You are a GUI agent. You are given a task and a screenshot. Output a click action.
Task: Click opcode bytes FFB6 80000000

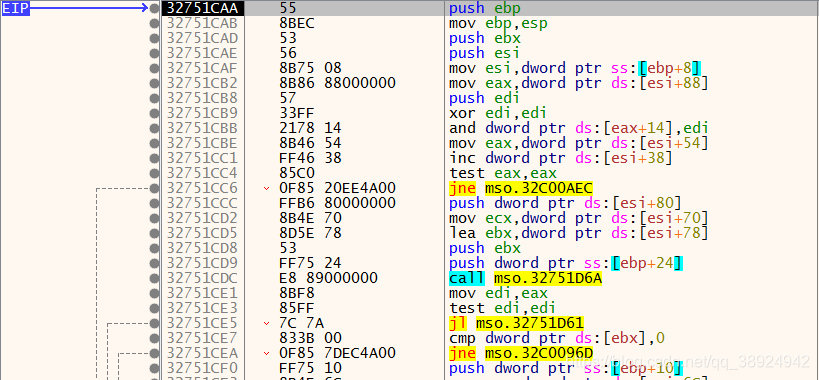(x=337, y=204)
